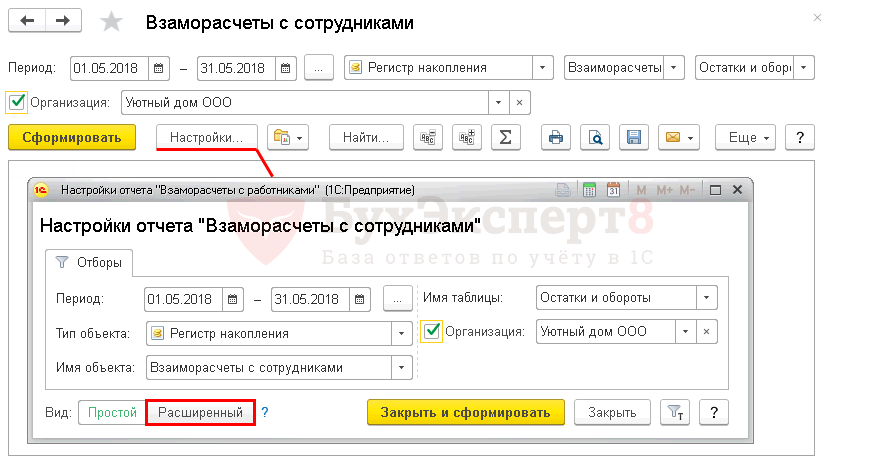Viewport: 879px width, 462px height.
Task: Expand all groups toolbar icon with plus
Action: coord(466,137)
